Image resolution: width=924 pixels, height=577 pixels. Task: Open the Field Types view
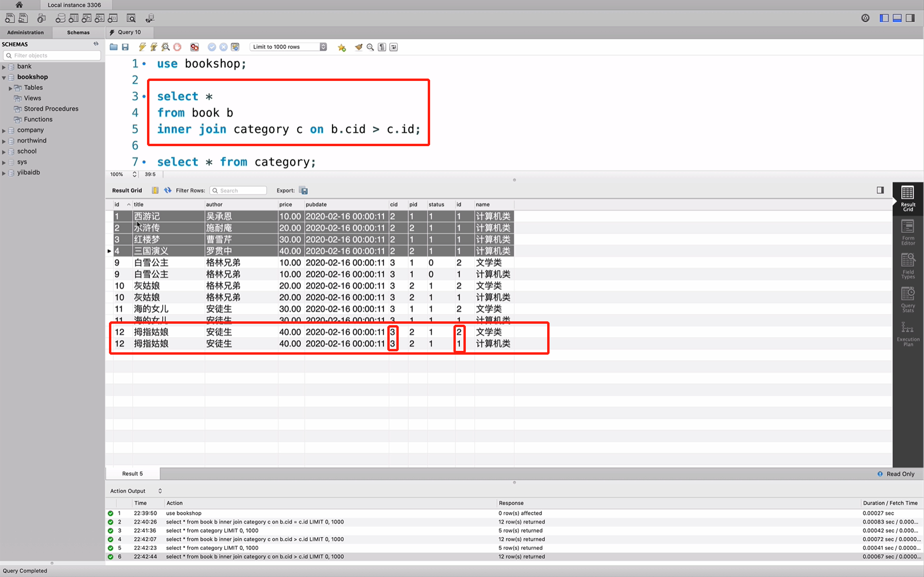click(908, 266)
